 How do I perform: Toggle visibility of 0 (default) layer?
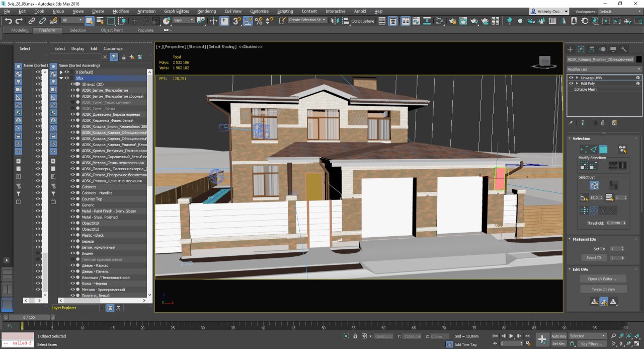[66, 72]
